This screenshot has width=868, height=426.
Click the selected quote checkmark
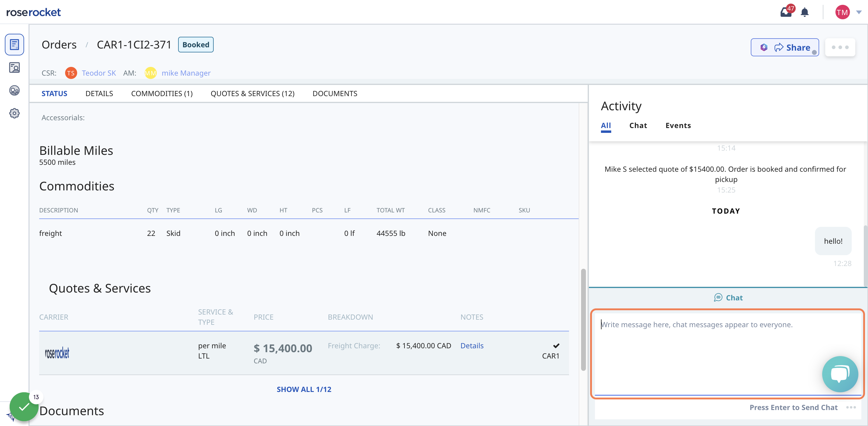click(556, 346)
